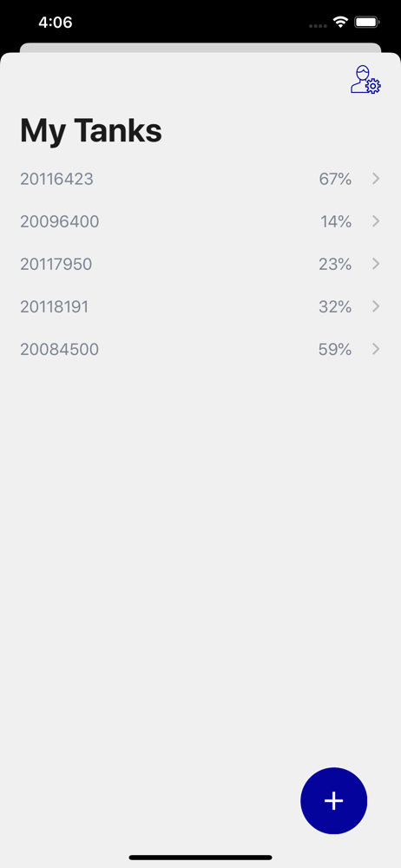Tap the My Tanks heading
Image resolution: width=401 pixels, height=868 pixels.
(91, 131)
